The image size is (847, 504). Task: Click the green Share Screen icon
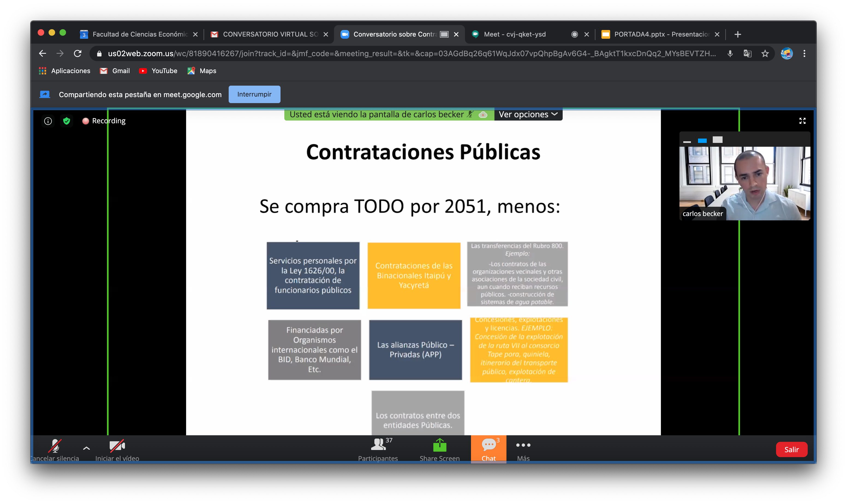(x=439, y=445)
